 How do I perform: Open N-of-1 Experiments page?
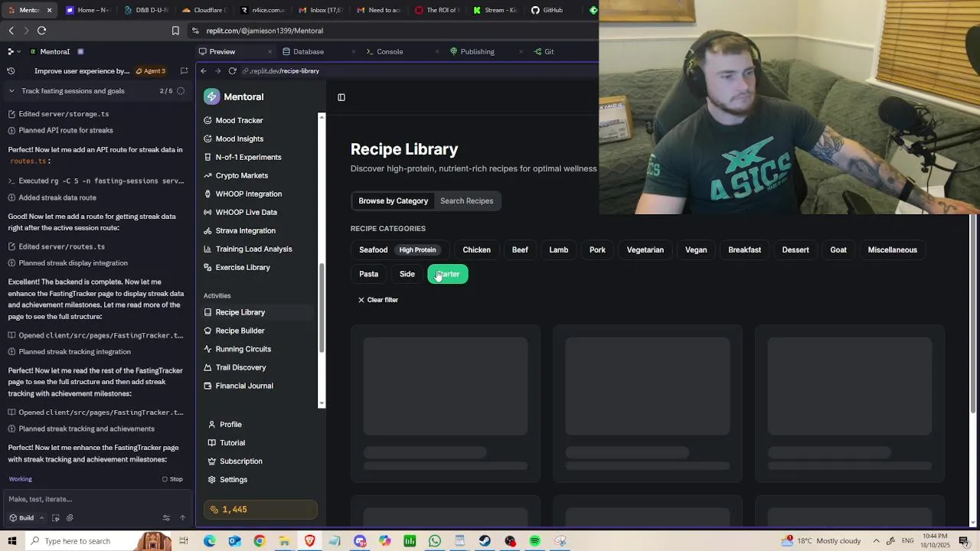[x=248, y=157]
